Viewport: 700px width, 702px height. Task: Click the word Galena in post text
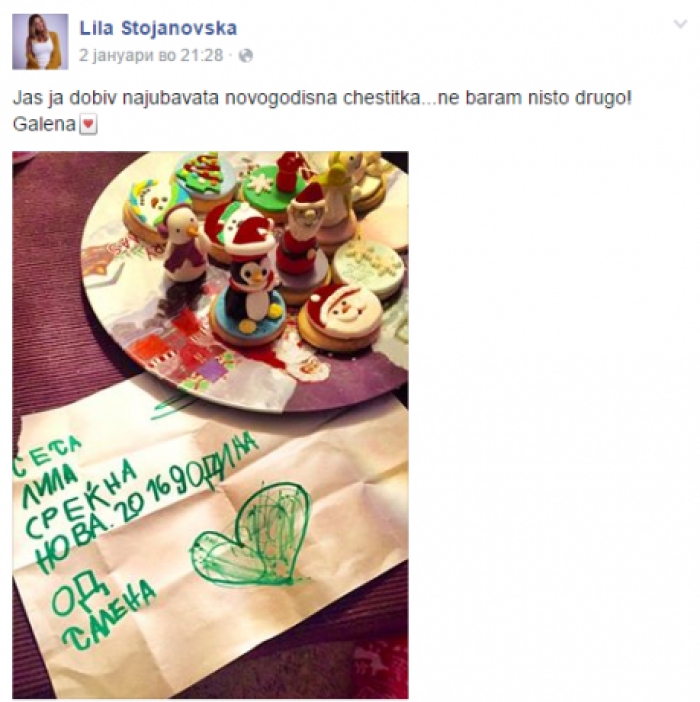44,124
